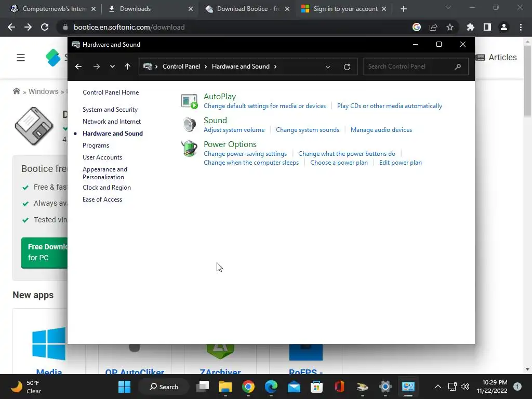This screenshot has width=532, height=399.
Task: Close the Downloads tab
Action: [x=191, y=9]
